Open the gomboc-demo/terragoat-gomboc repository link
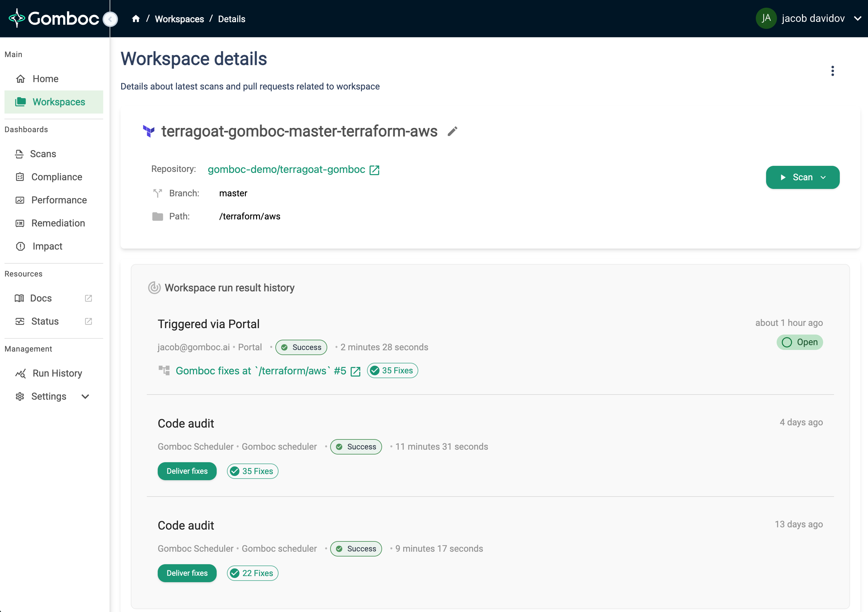The width and height of the screenshot is (868, 612). (x=286, y=169)
